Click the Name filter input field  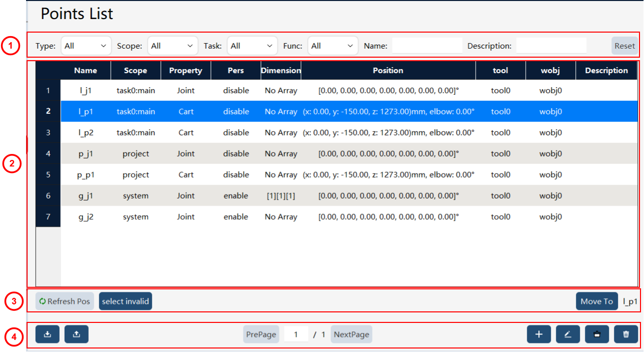pos(427,46)
